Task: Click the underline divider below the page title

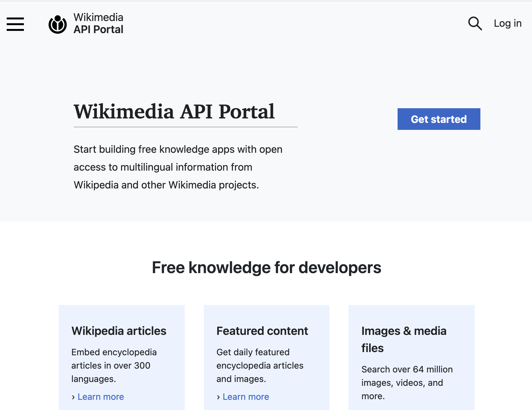Action: pyautogui.click(x=185, y=127)
